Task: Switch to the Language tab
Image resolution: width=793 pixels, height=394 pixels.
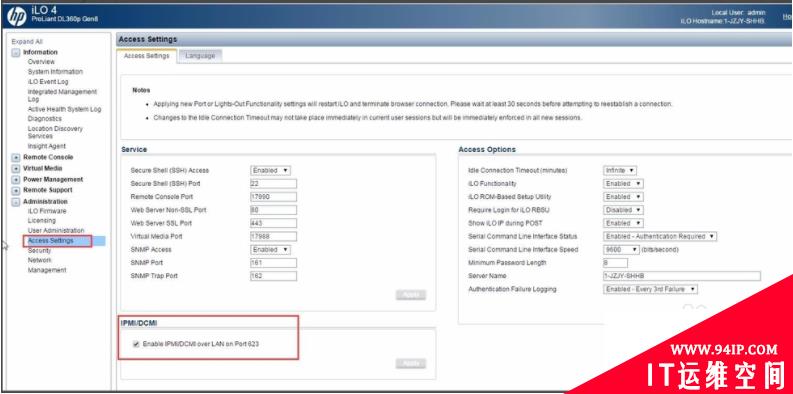Action: click(200, 56)
